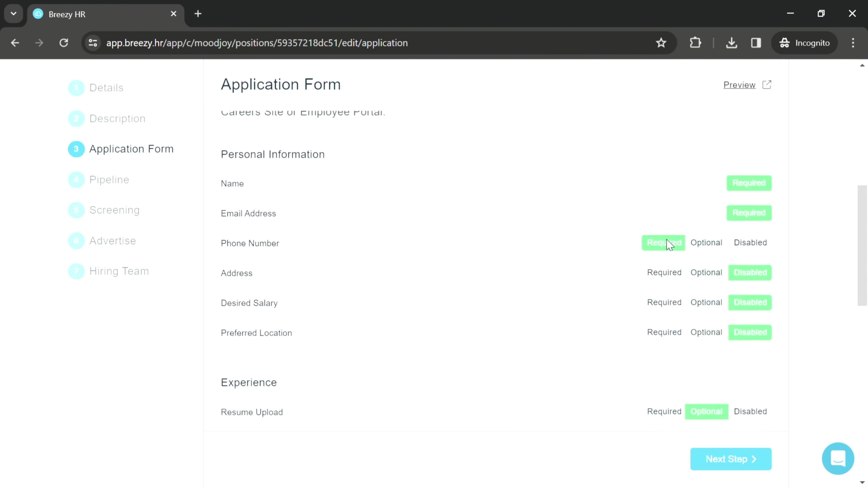Click the Hiring Team step icon
The height and width of the screenshot is (488, 868).
76,271
